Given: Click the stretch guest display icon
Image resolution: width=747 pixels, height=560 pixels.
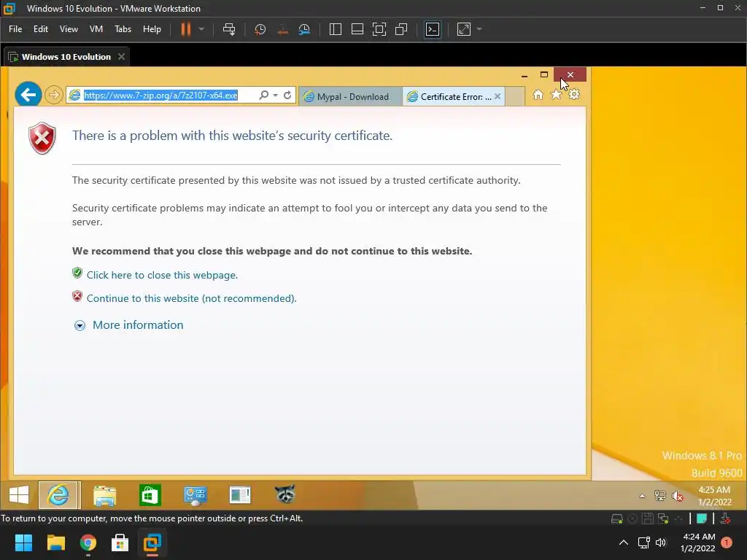Looking at the screenshot, I should click(x=464, y=29).
